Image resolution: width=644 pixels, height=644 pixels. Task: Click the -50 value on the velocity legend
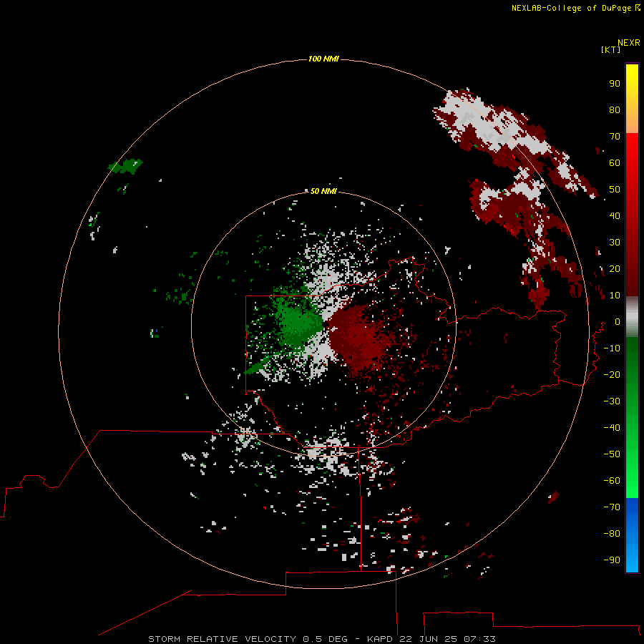(x=612, y=454)
